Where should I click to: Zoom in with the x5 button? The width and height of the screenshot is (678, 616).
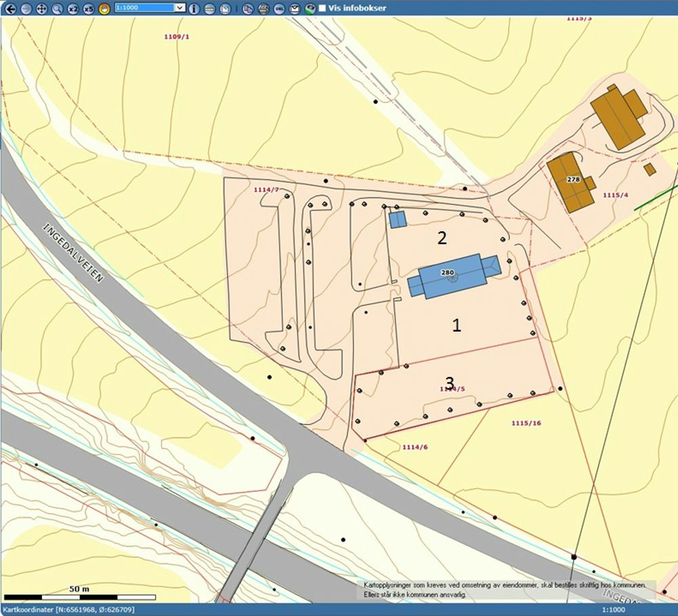point(88,8)
